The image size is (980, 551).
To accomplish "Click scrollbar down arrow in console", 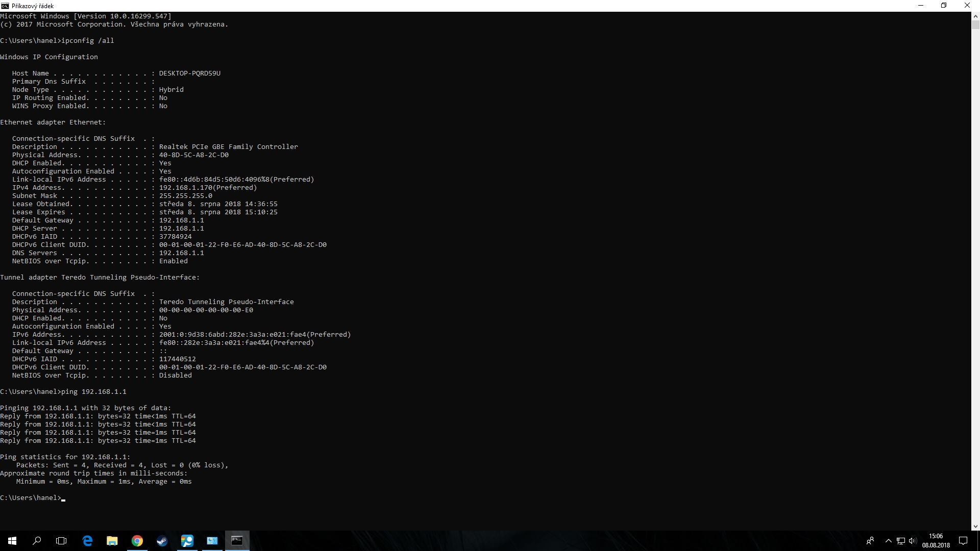I will coord(975,526).
